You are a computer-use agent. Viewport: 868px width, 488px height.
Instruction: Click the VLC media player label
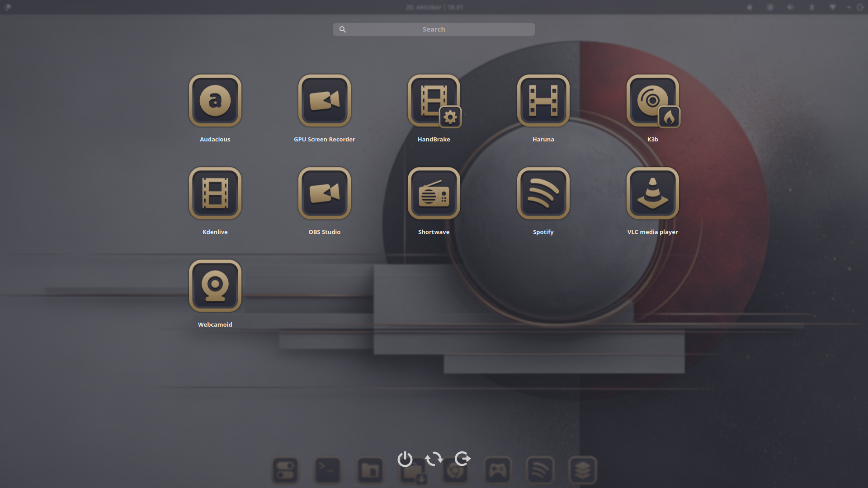pyautogui.click(x=652, y=232)
